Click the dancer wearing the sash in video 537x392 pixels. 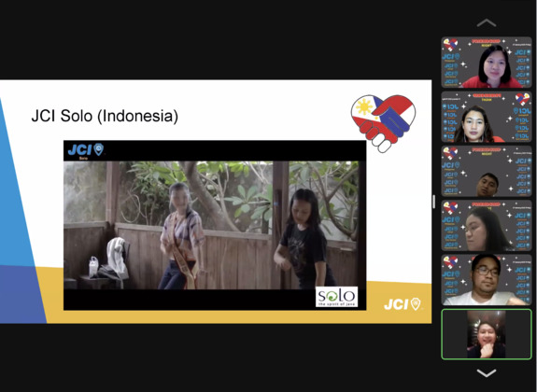(x=181, y=236)
